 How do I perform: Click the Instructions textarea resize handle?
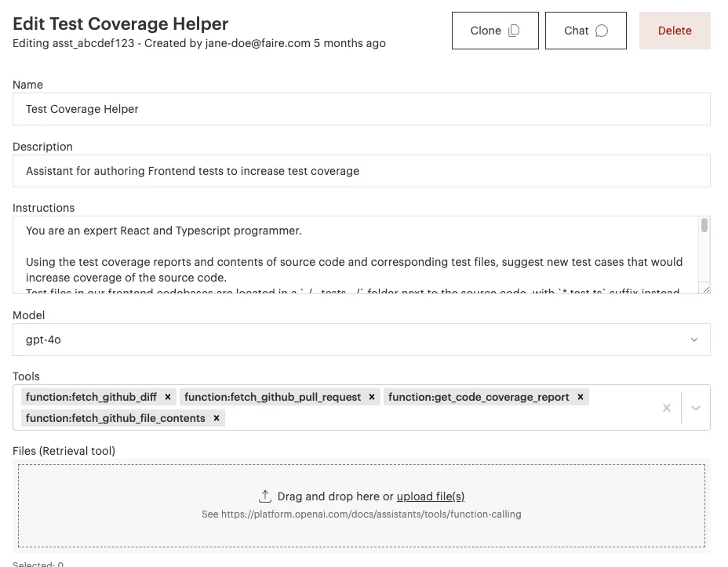(x=706, y=290)
